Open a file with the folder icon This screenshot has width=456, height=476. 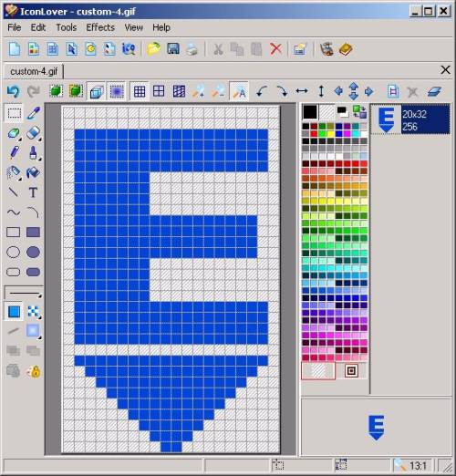(x=154, y=49)
